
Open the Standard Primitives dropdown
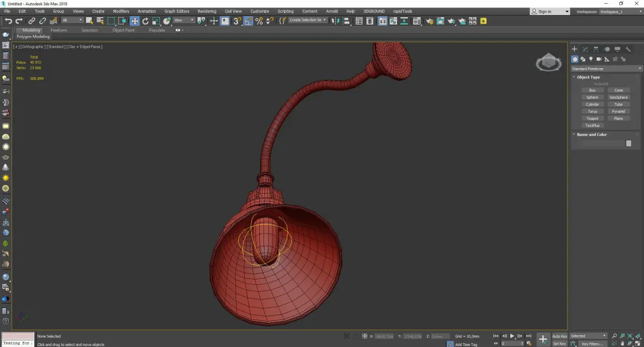click(606, 69)
